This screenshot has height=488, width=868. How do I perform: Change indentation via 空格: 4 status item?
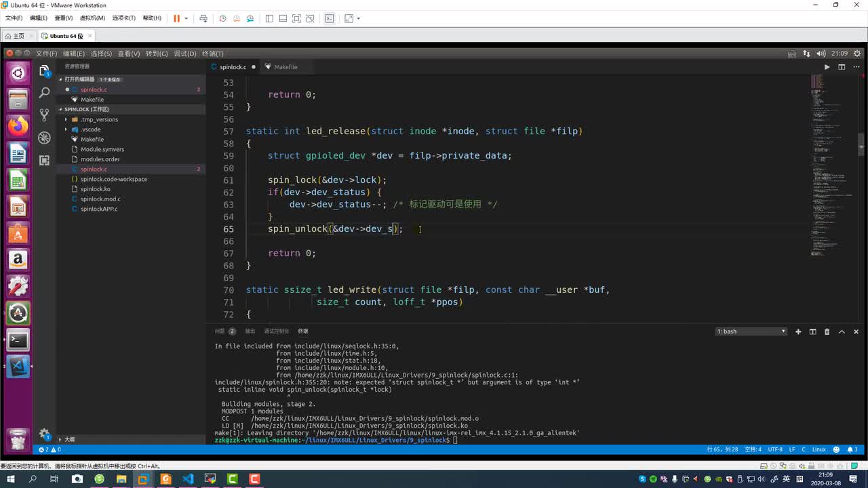click(753, 449)
